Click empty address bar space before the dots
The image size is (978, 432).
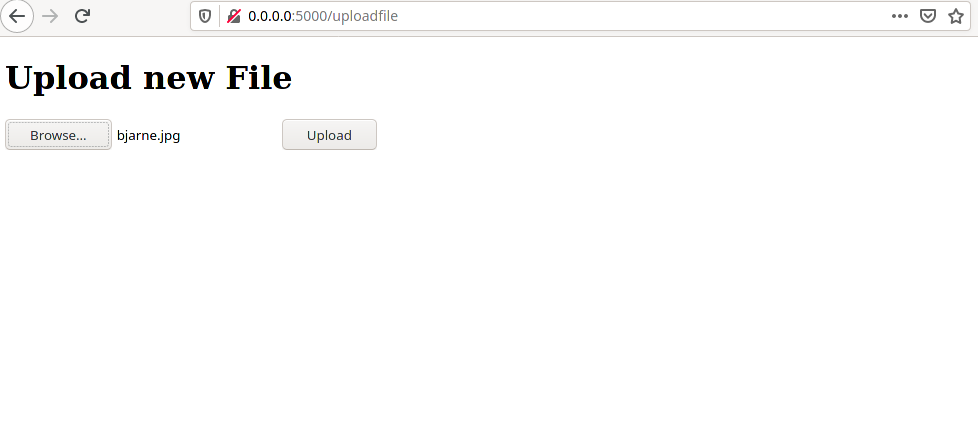point(642,16)
